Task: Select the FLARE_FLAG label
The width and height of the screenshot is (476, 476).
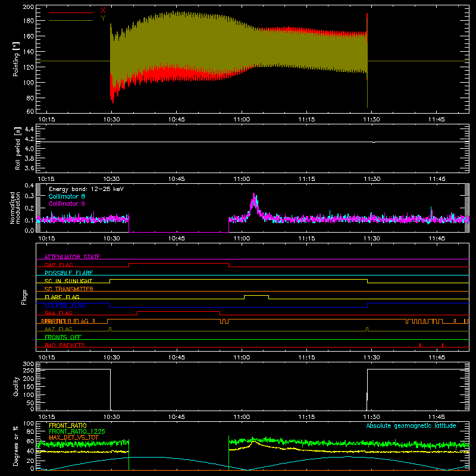Action: [x=62, y=297]
